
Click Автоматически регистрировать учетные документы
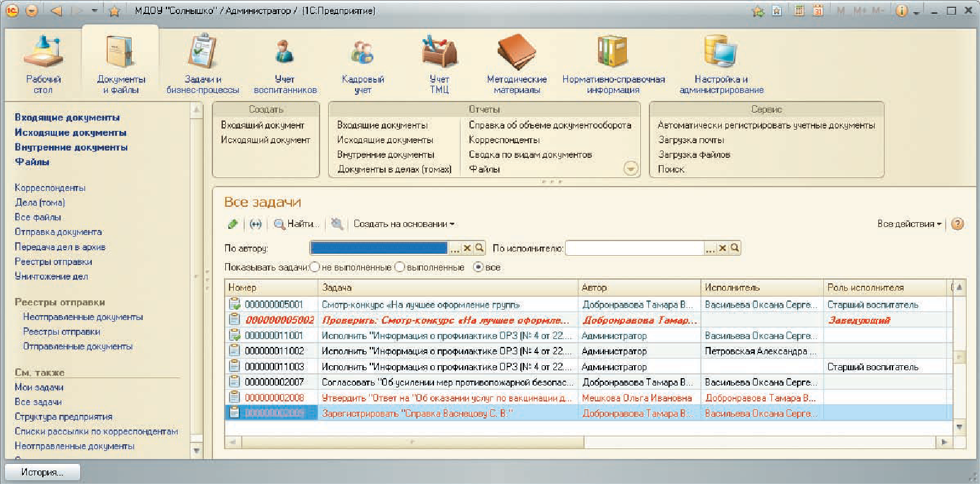click(x=766, y=125)
